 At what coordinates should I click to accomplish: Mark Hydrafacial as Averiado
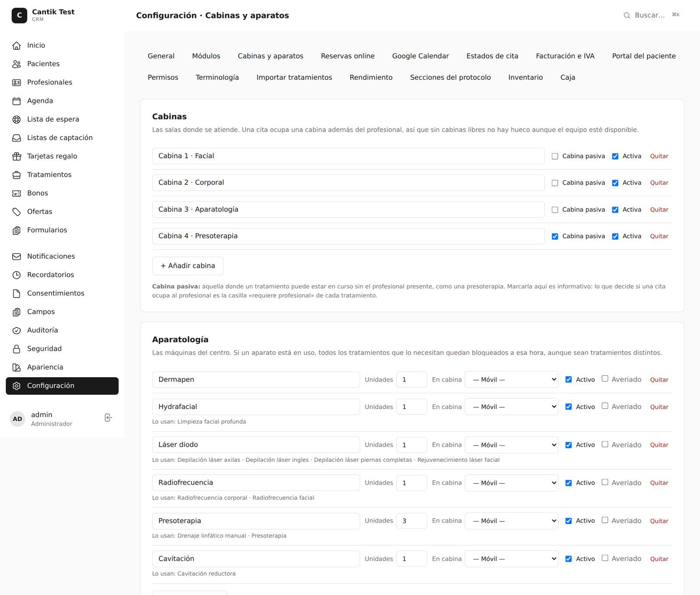(x=605, y=406)
